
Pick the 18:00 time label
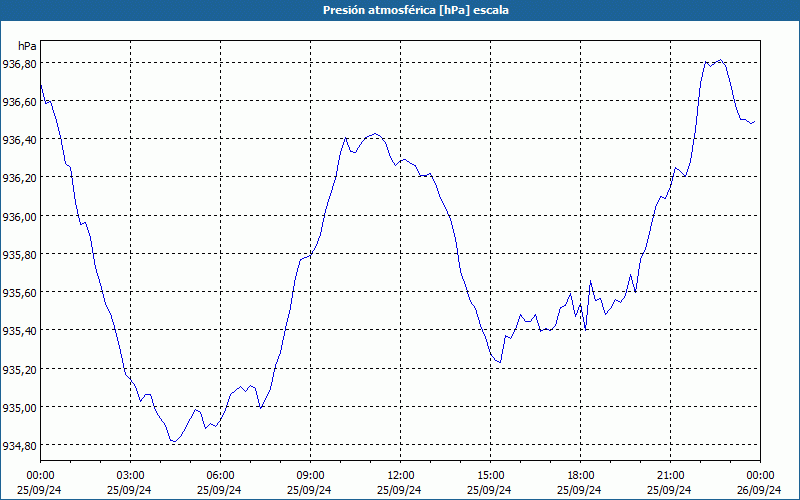point(581,476)
